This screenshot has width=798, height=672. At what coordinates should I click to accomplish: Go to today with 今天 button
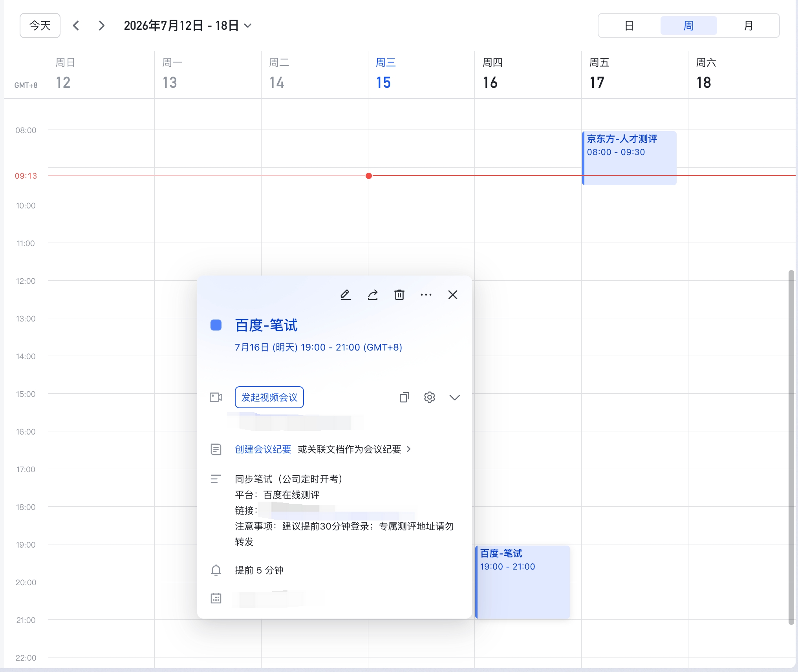(40, 26)
